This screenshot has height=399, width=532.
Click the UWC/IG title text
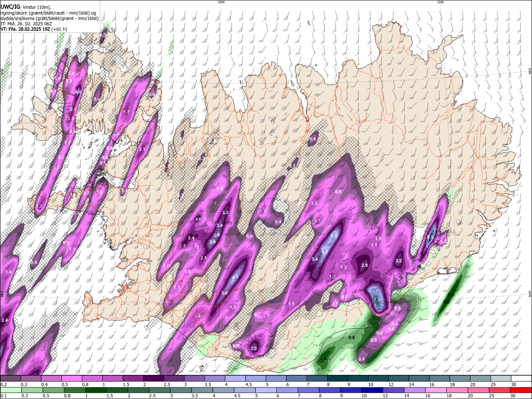pyautogui.click(x=10, y=7)
